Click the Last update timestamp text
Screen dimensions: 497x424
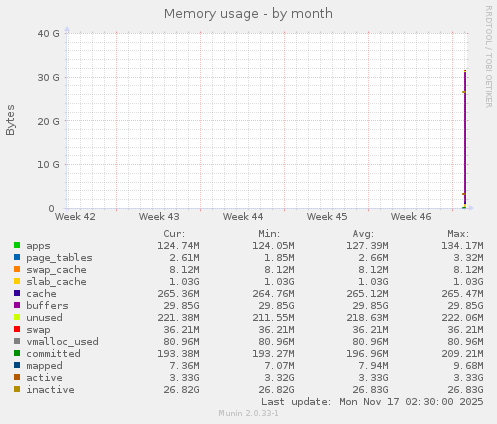pos(372,402)
